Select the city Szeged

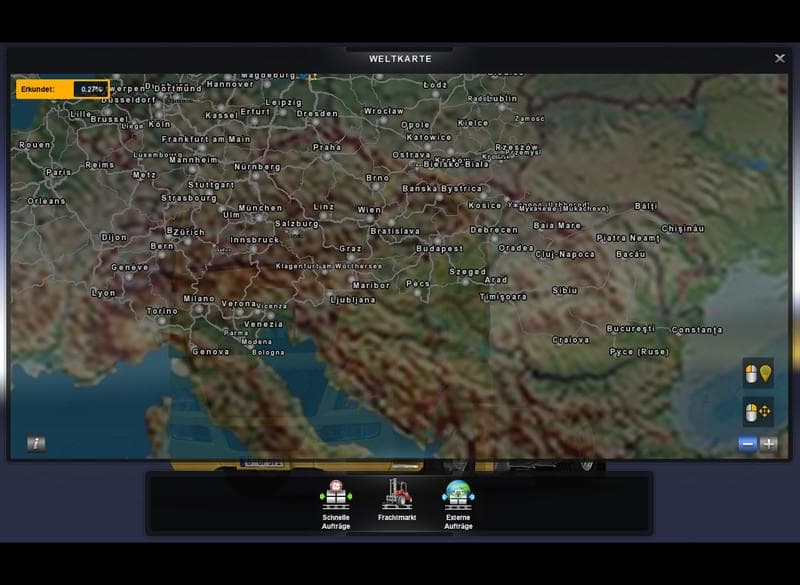tap(467, 272)
